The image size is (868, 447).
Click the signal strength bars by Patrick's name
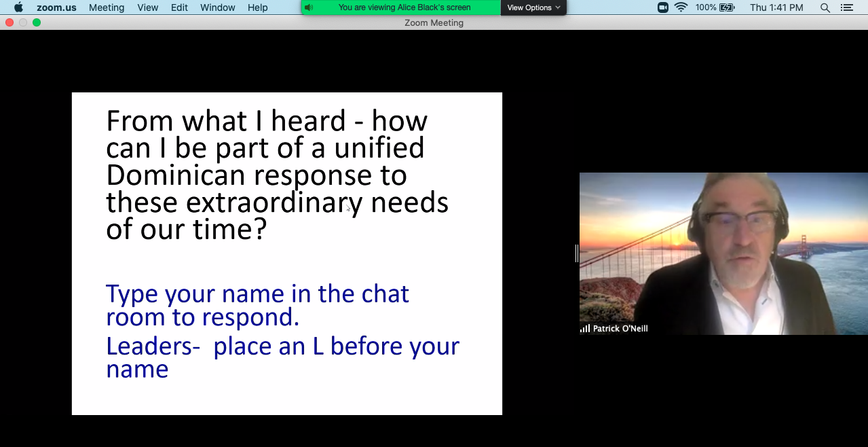(585, 328)
